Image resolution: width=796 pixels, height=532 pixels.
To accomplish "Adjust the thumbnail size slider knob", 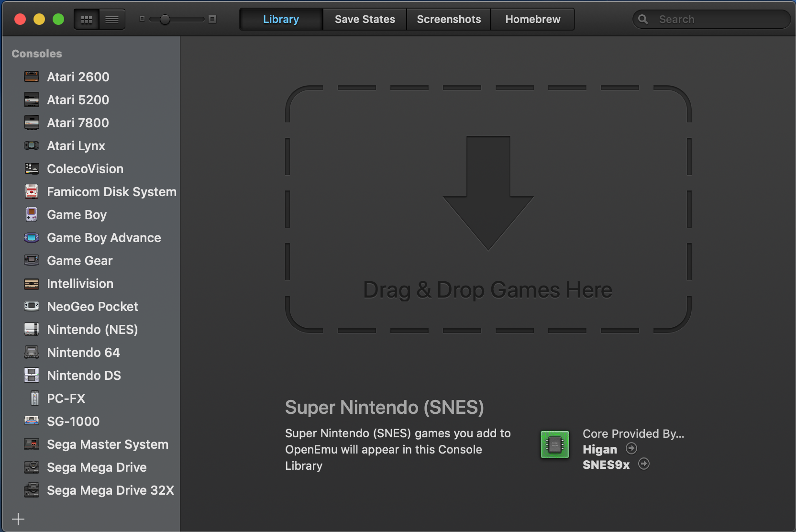I will click(x=165, y=19).
